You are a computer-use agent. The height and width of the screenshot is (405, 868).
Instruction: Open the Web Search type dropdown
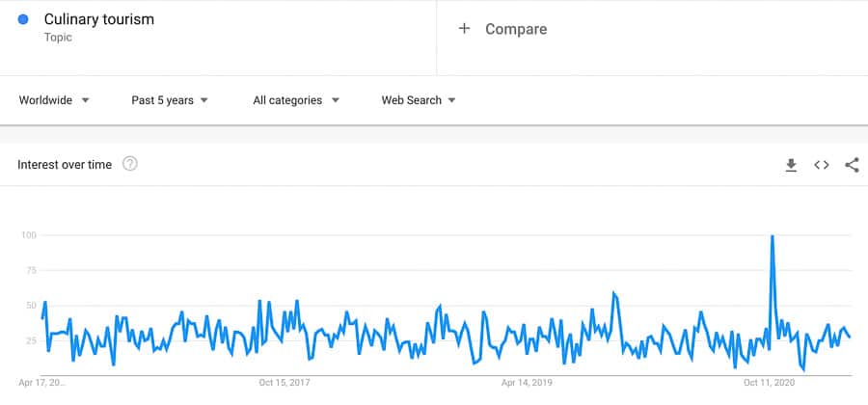[x=419, y=100]
